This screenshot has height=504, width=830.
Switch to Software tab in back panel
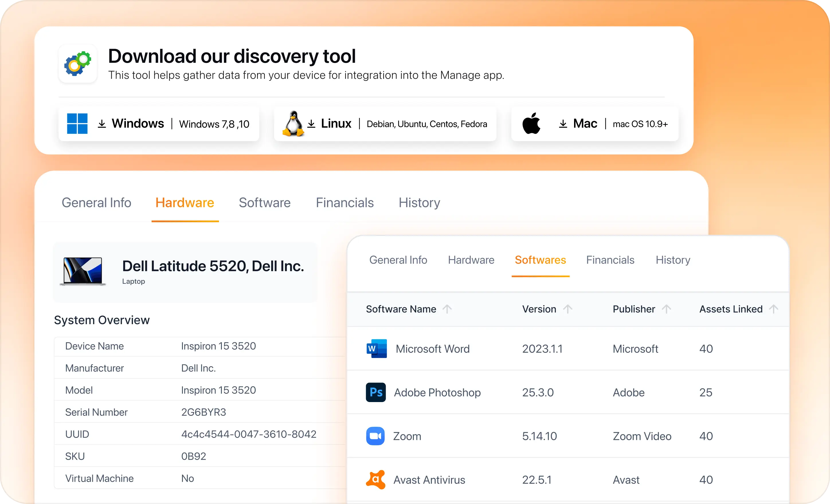(x=265, y=203)
